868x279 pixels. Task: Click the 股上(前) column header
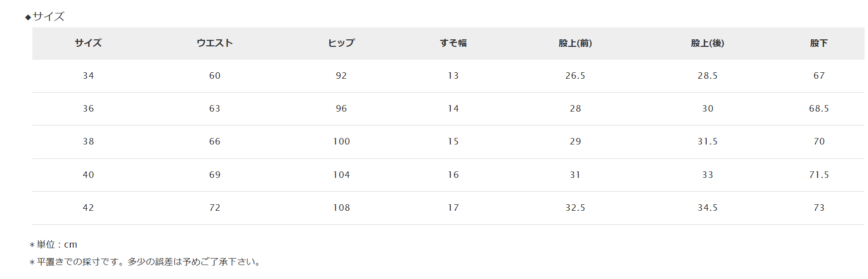click(575, 43)
